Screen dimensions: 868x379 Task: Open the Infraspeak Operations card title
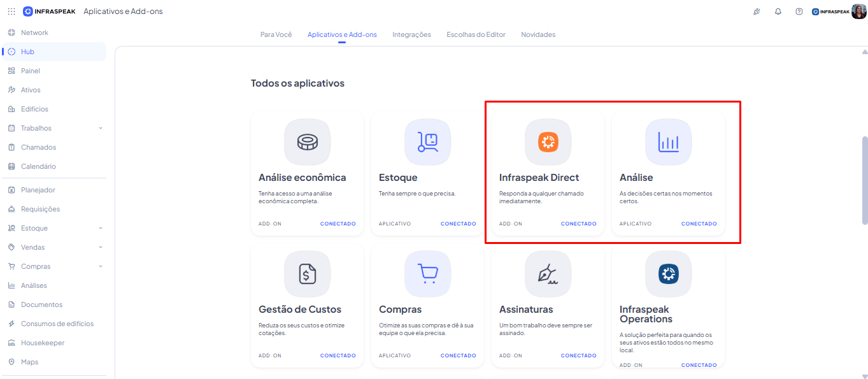646,314
